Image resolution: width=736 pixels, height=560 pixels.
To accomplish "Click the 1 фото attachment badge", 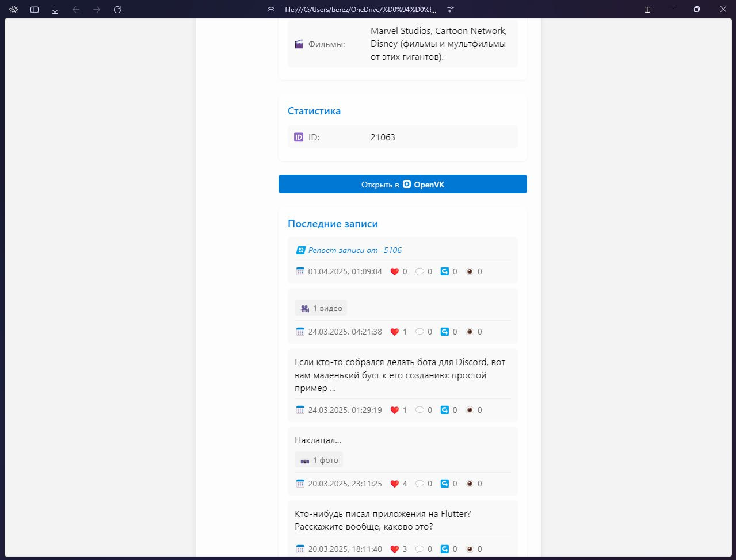I will click(319, 460).
